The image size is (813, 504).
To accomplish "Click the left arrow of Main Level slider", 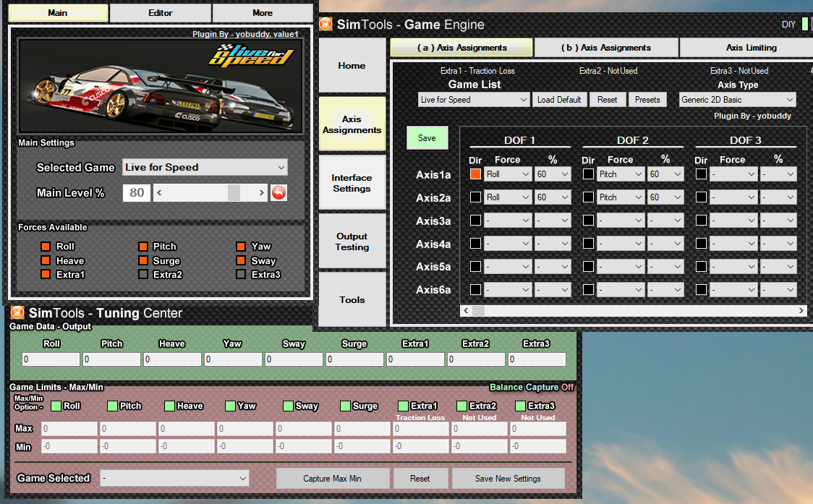I will pos(159,193).
